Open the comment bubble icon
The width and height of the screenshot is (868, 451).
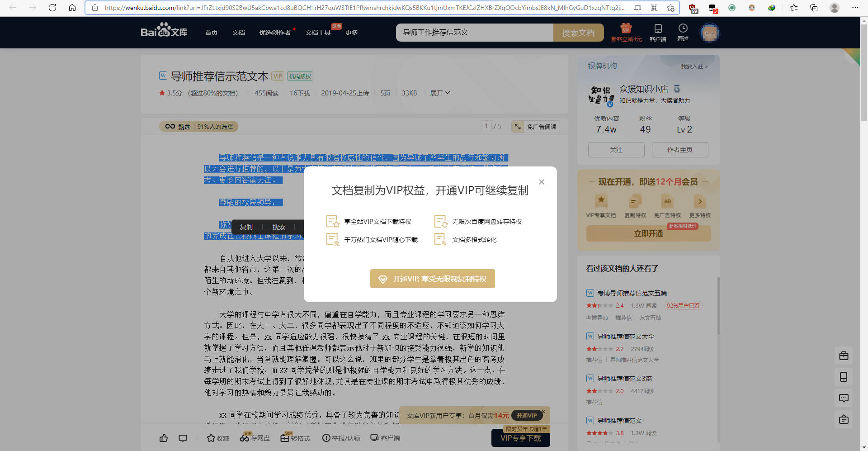pos(183,438)
